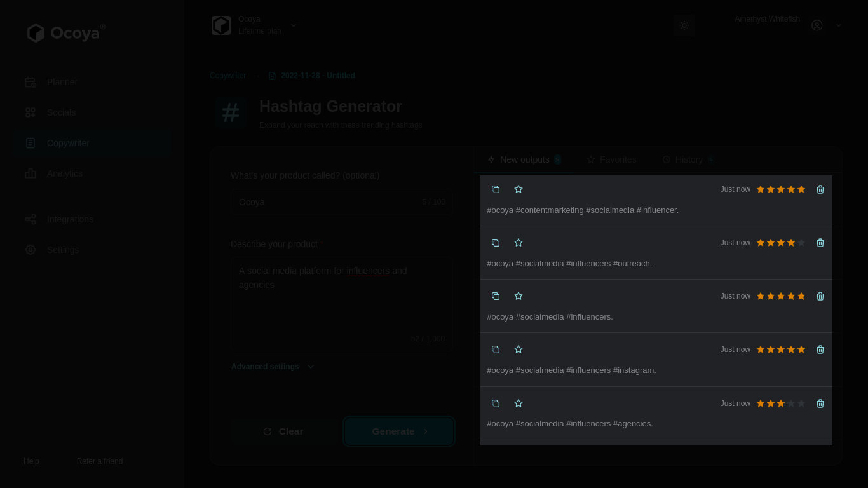Favorite the #contentmarketing hashtag output

519,189
